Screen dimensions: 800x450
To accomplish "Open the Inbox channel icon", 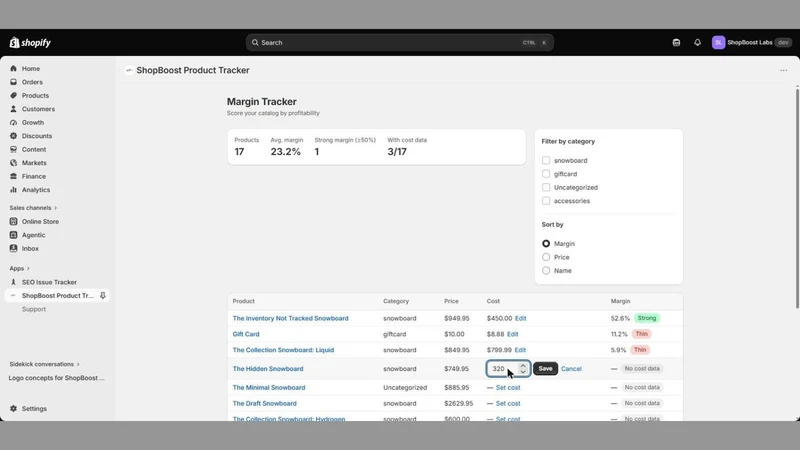I will point(13,248).
